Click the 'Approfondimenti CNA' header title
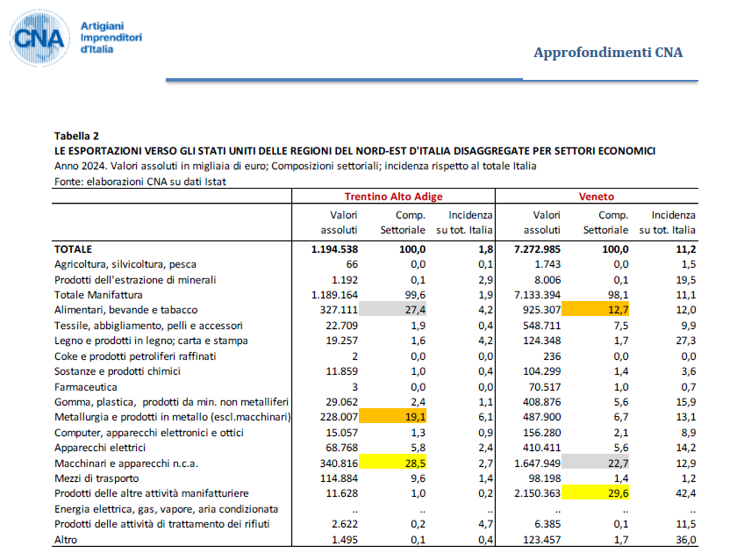Image resolution: width=737 pixels, height=560 pixels. [x=608, y=52]
